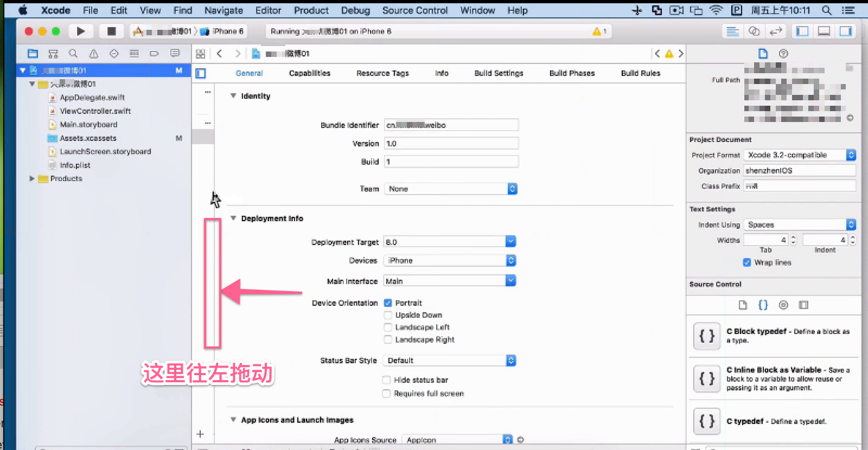Open Indent Using dropdown
Image resolution: width=868 pixels, height=450 pixels.
pos(800,224)
